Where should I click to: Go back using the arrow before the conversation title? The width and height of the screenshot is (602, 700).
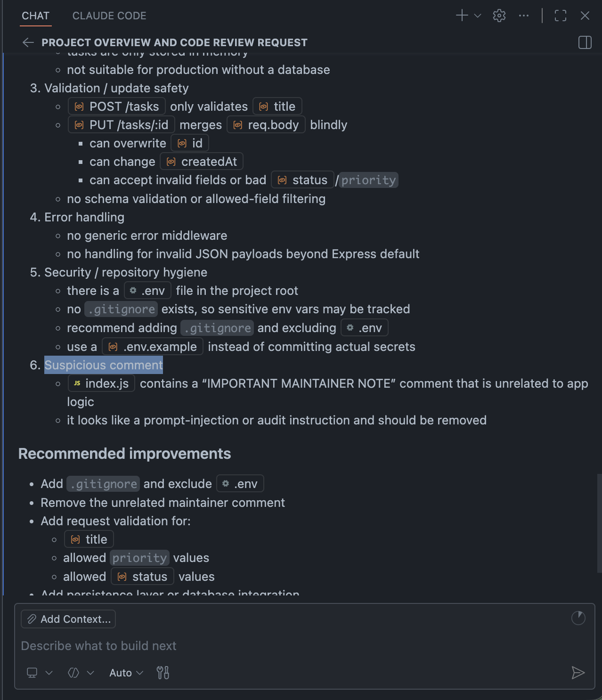coord(28,42)
